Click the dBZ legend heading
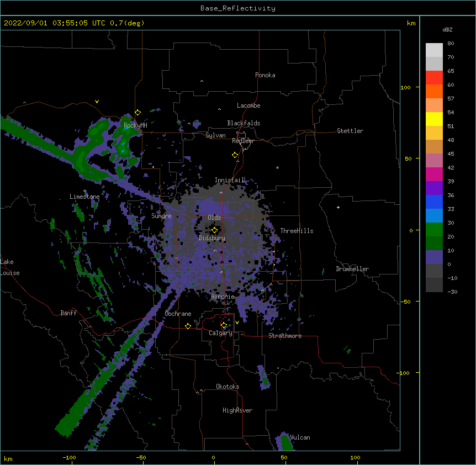 click(447, 29)
